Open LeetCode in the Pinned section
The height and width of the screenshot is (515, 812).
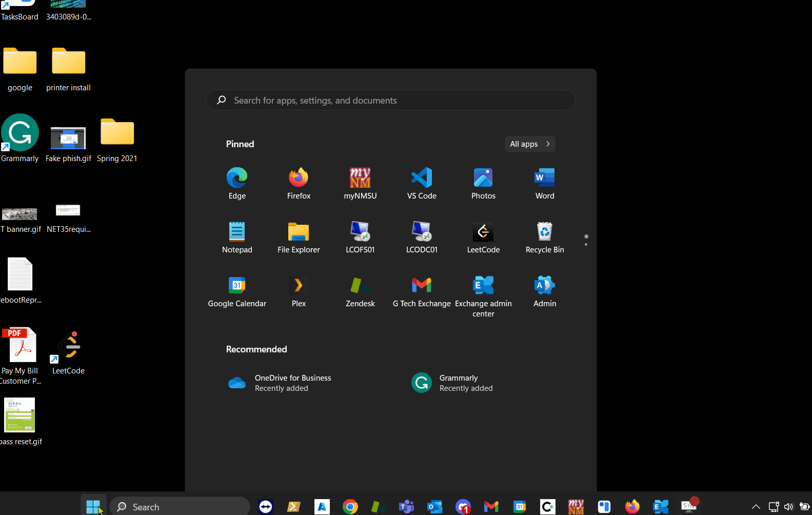pyautogui.click(x=483, y=237)
